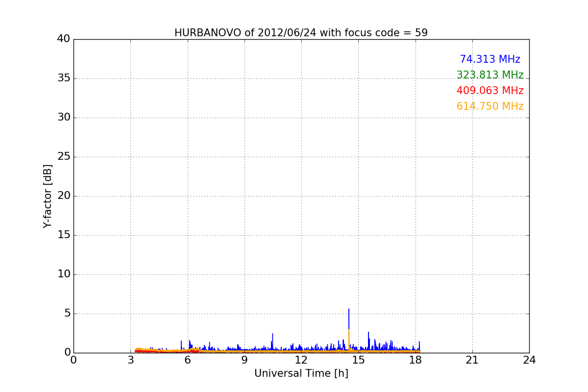This screenshot has width=588, height=392.
Task: Select the orange '614.750 MHz' legend label
Action: (x=490, y=106)
